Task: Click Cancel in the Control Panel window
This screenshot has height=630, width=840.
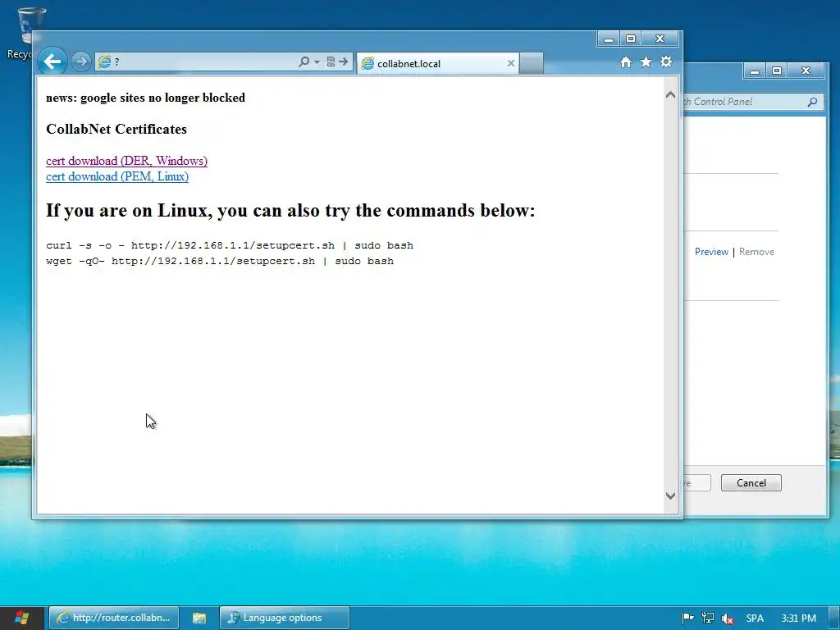Action: tap(751, 482)
